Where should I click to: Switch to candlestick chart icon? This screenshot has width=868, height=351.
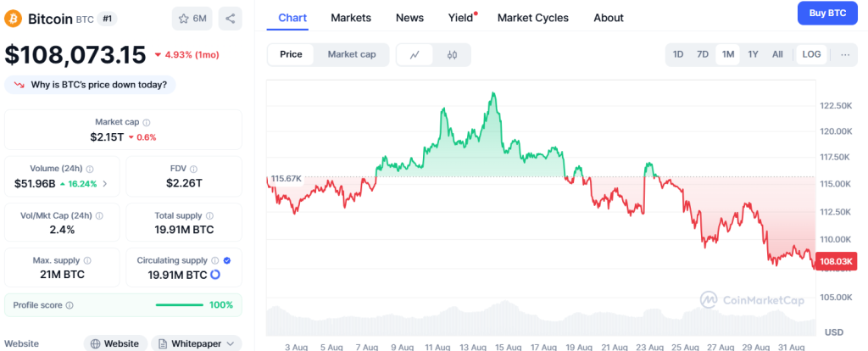click(452, 54)
